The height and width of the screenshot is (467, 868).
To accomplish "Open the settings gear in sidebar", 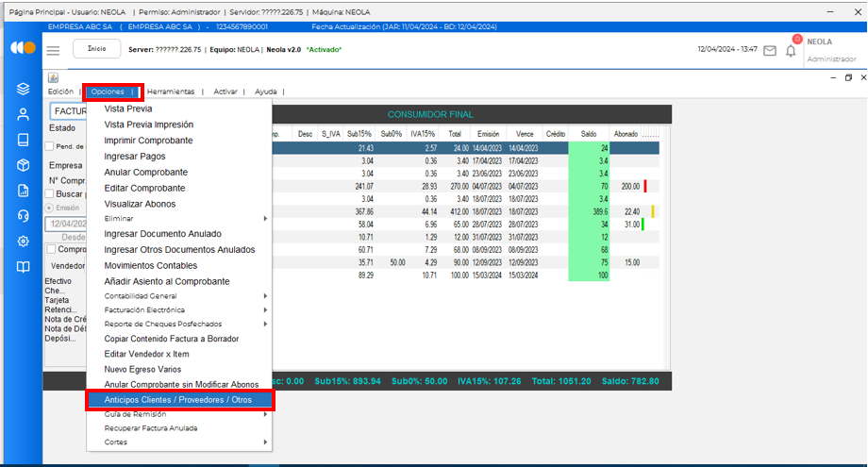I will 23,241.
